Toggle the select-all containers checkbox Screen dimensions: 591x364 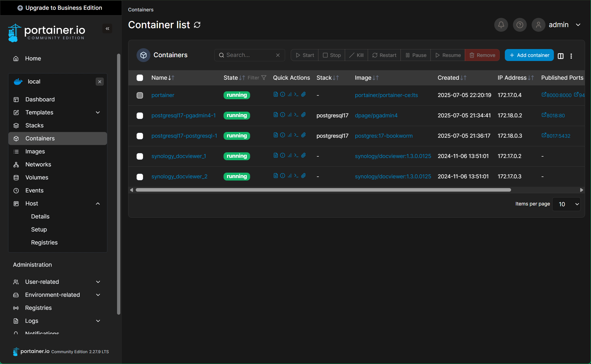[140, 78]
